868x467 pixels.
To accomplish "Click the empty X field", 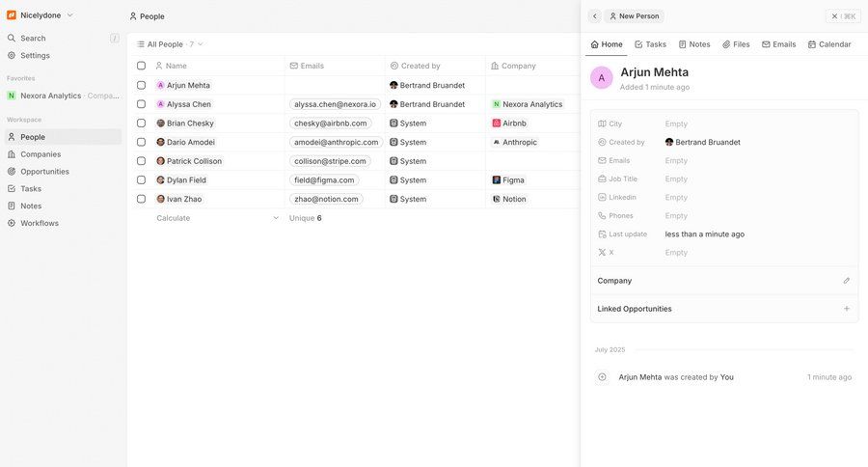I will (x=676, y=253).
